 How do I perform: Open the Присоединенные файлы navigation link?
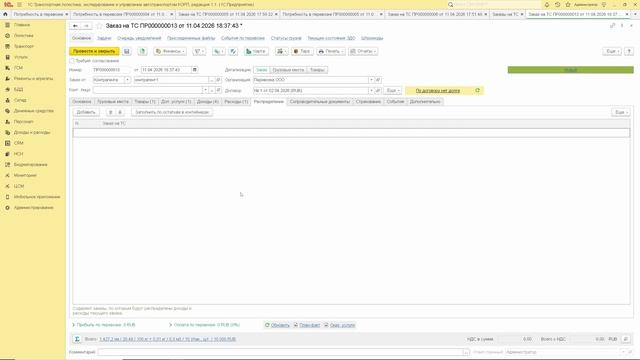click(x=191, y=38)
